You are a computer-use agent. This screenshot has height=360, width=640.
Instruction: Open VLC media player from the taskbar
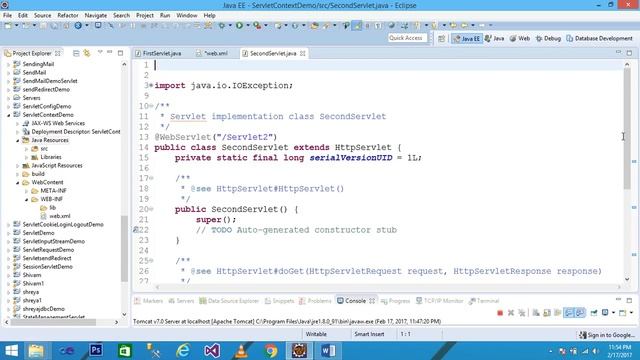[241, 351]
